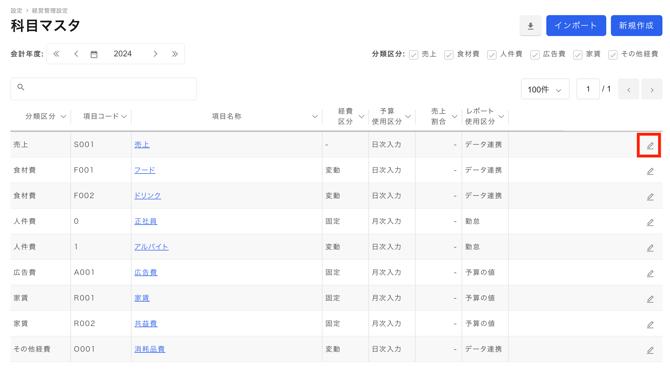Click the 2024 fiscal year field
670x376 pixels.
(123, 54)
